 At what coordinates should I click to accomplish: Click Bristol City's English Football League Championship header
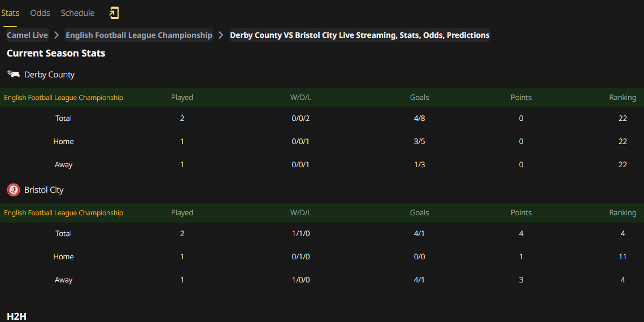(x=64, y=213)
